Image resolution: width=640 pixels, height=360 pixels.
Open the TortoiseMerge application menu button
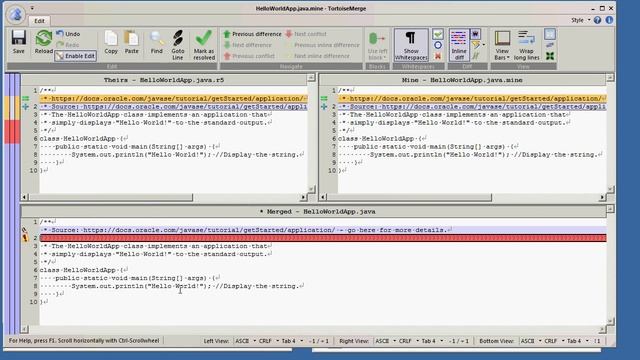pos(16,15)
